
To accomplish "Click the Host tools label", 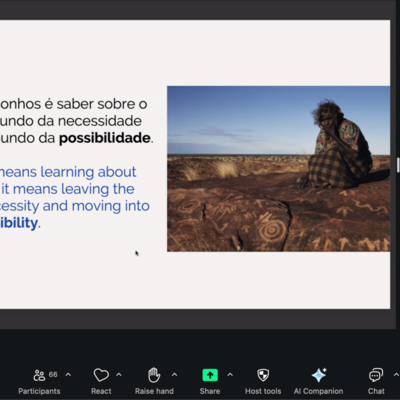I will (263, 391).
